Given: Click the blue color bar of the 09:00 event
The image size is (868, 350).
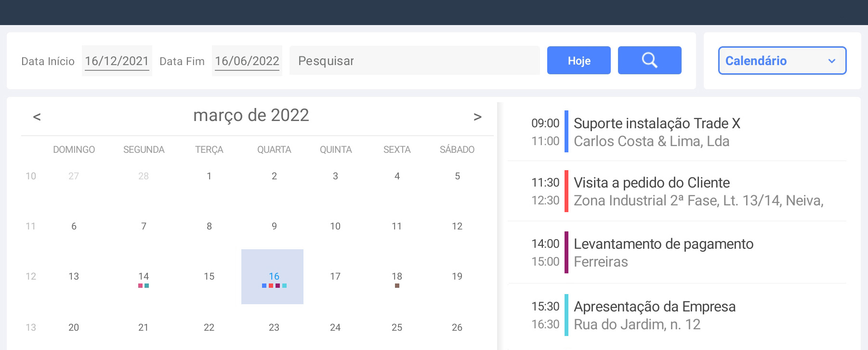Looking at the screenshot, I should coord(566,132).
